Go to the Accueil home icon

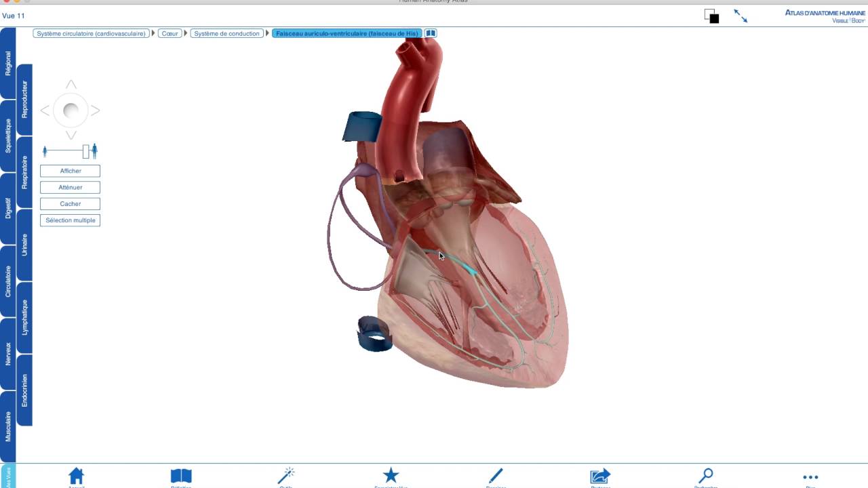pos(76,476)
